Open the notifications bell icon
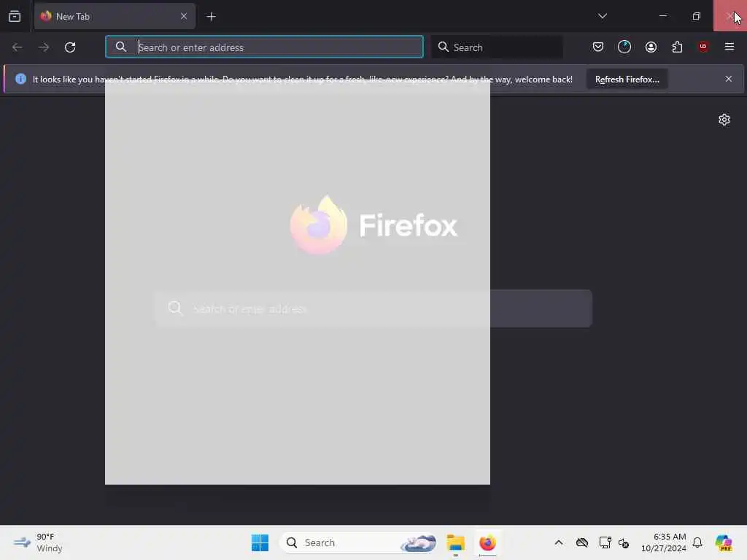The width and height of the screenshot is (747, 560). point(697,542)
